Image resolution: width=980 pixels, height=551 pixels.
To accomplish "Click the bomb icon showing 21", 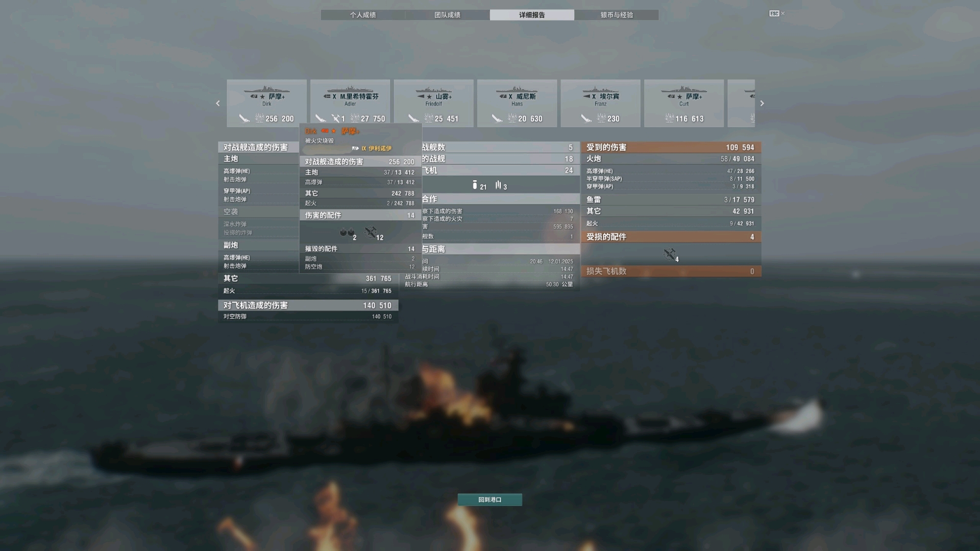I will 474,185.
